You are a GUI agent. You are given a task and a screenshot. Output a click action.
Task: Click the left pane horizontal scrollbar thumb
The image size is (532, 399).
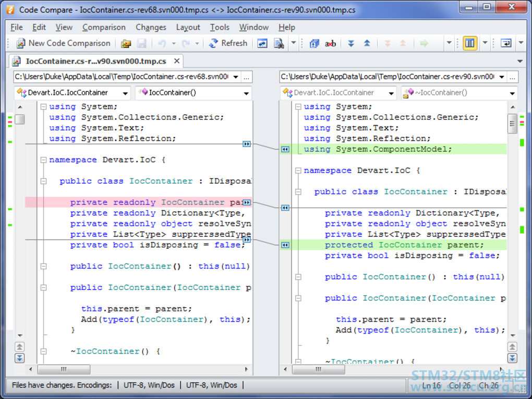pyautogui.click(x=64, y=369)
